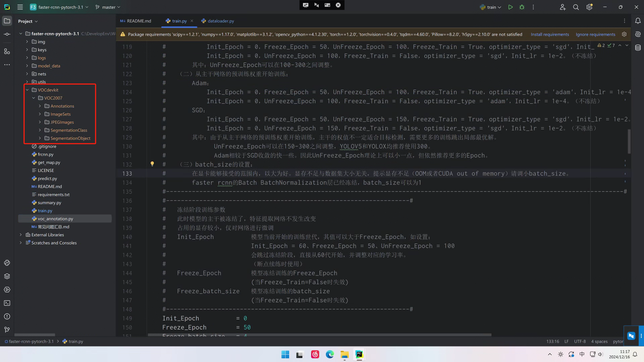Open the Terminal tool window

click(x=7, y=303)
